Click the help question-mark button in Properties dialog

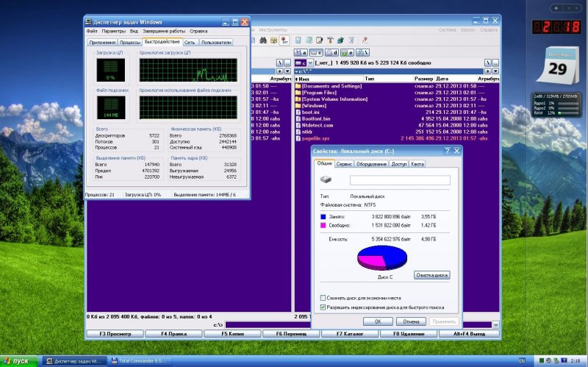(x=447, y=151)
